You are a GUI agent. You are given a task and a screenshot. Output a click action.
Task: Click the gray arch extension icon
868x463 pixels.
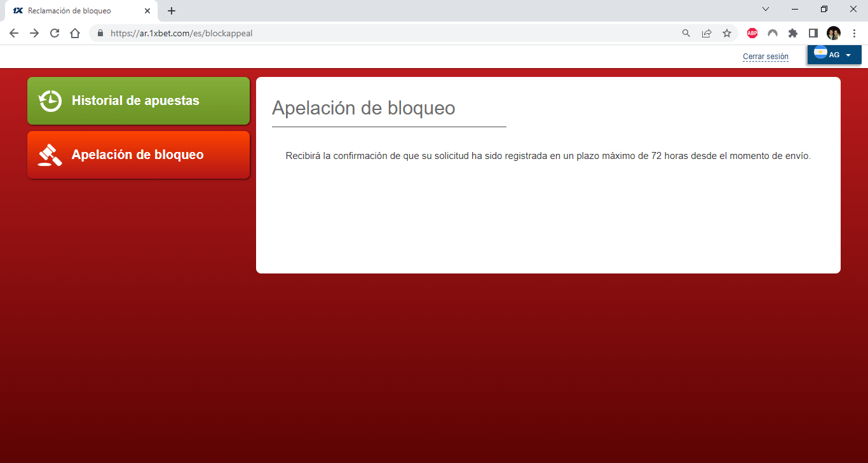point(773,33)
